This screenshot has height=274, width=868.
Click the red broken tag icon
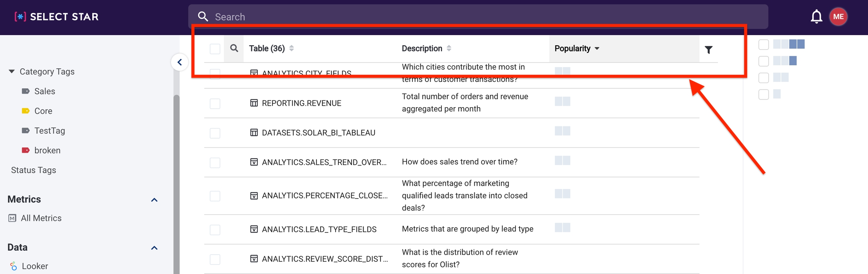point(26,150)
